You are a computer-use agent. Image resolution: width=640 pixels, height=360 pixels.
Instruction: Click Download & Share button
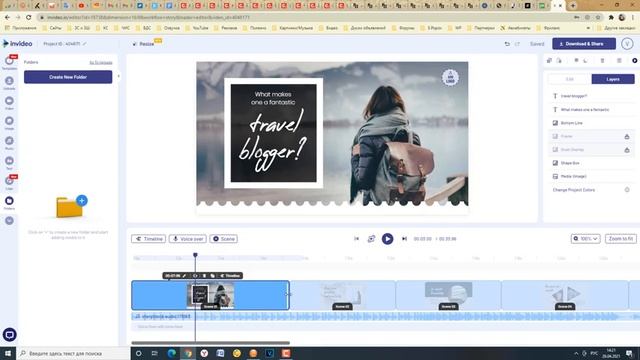[584, 44]
